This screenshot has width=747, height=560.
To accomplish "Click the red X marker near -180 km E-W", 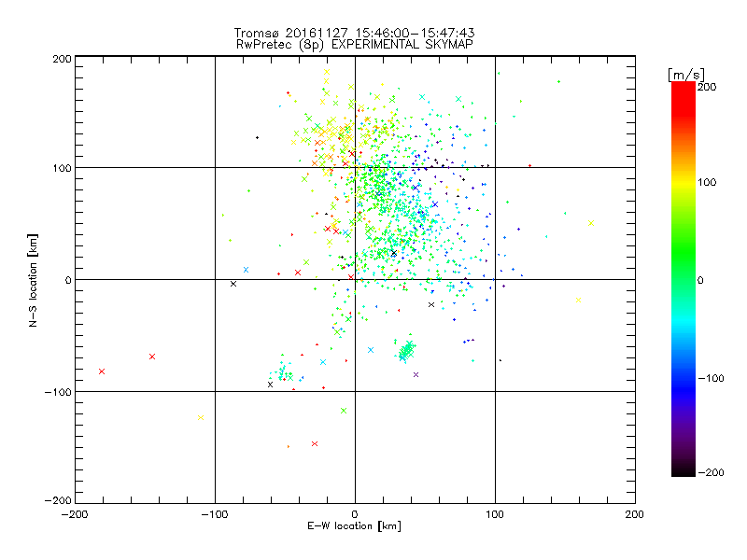I will [102, 371].
